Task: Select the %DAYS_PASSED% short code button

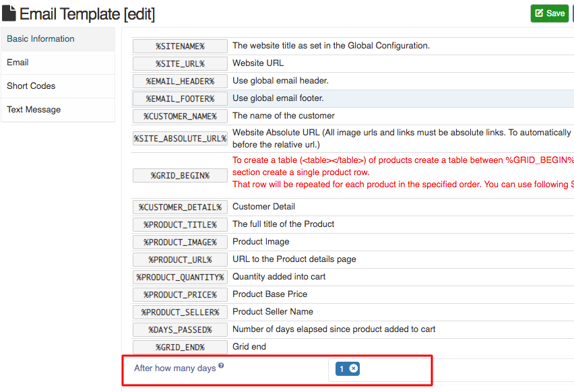Action: (180, 330)
